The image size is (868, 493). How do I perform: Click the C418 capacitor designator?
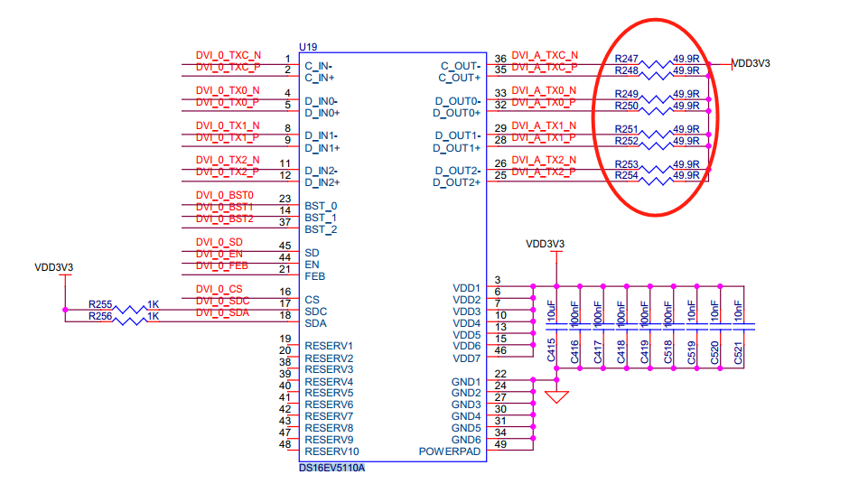point(621,351)
